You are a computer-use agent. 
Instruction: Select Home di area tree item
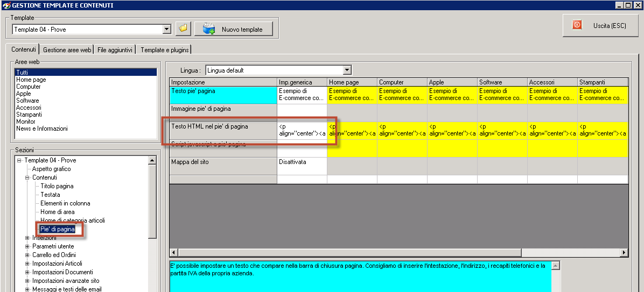click(x=57, y=212)
